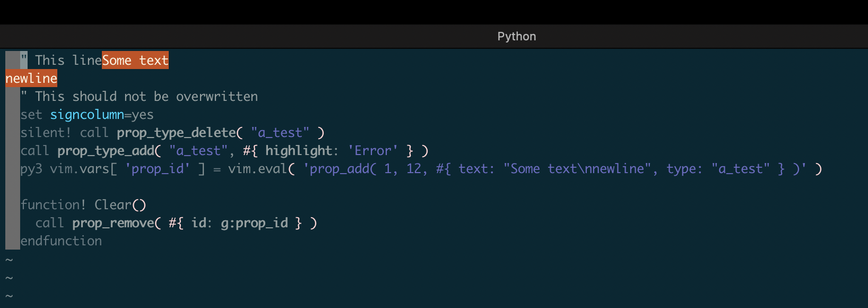
Task: Click 'function!' keyword before Clear()
Action: 53,205
